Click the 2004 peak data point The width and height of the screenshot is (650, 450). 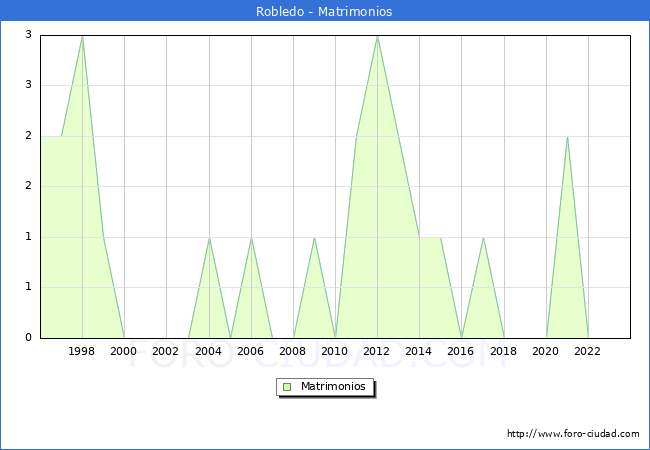coord(209,238)
